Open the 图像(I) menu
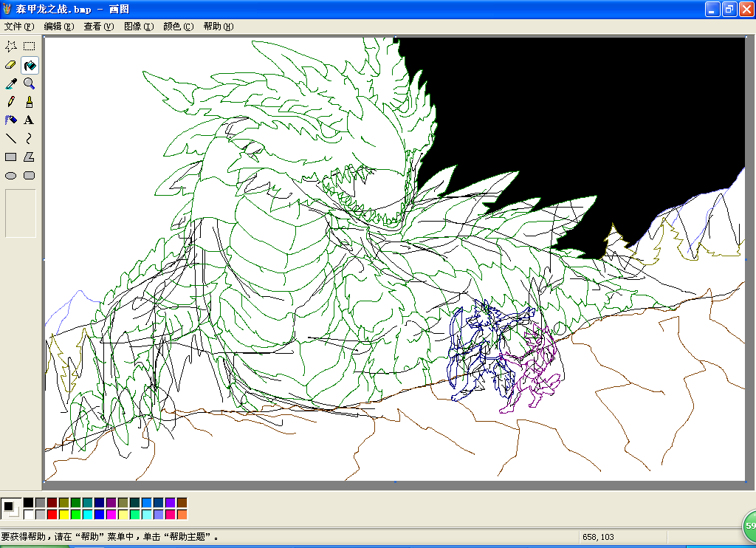The width and height of the screenshot is (756, 548). tap(139, 27)
